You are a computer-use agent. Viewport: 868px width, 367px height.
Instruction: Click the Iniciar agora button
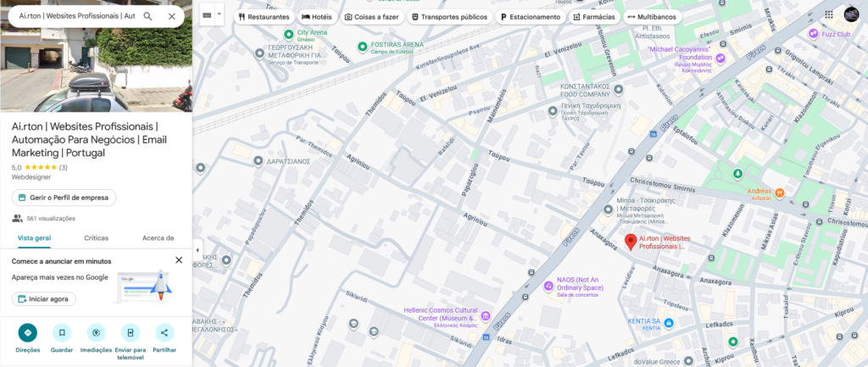tap(44, 299)
